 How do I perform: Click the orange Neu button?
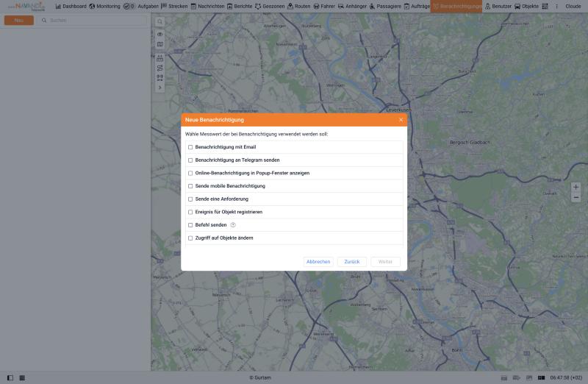(x=19, y=21)
